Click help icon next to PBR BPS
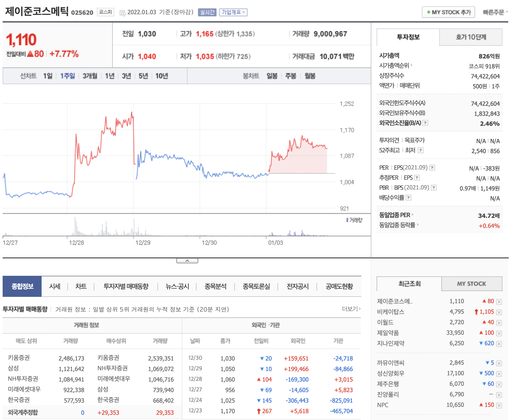 [434, 188]
